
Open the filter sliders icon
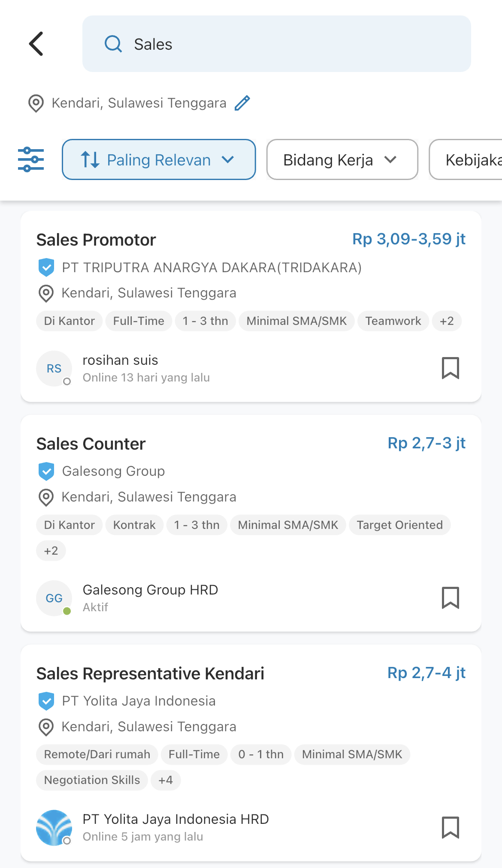click(x=31, y=159)
